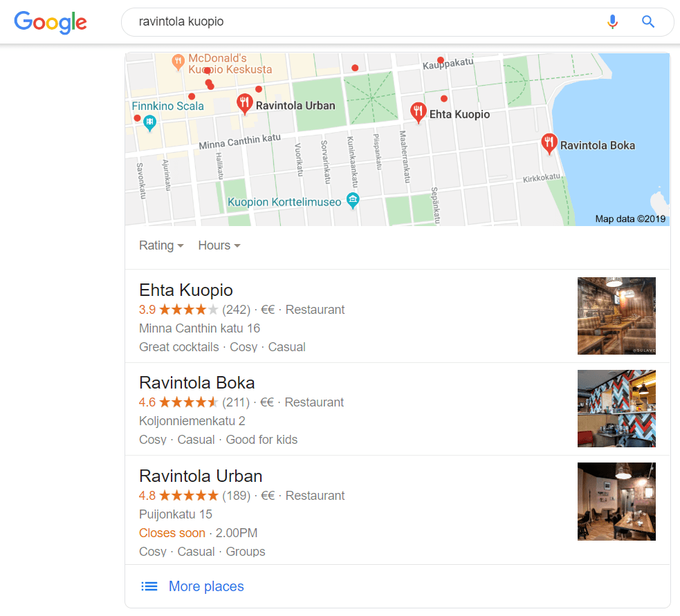Click McDonald's Kuopio Keskusta map marker

tap(178, 62)
